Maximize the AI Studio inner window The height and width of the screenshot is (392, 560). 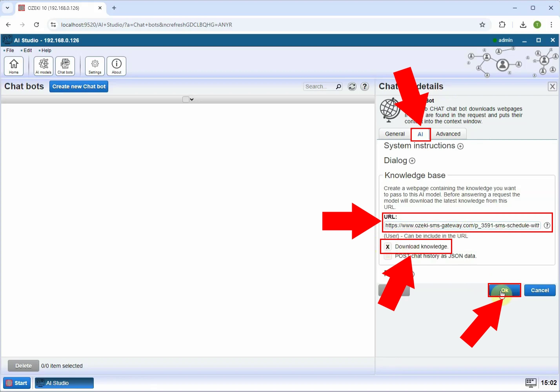(538, 40)
